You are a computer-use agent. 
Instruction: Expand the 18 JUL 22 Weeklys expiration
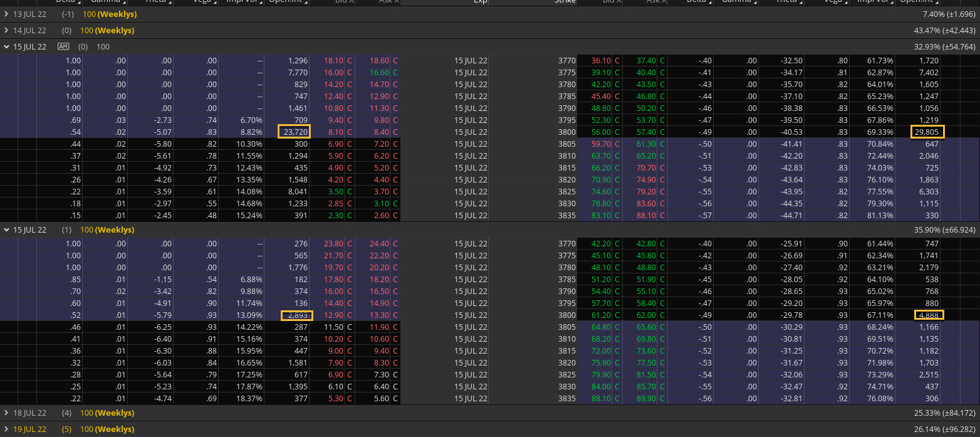(x=6, y=413)
